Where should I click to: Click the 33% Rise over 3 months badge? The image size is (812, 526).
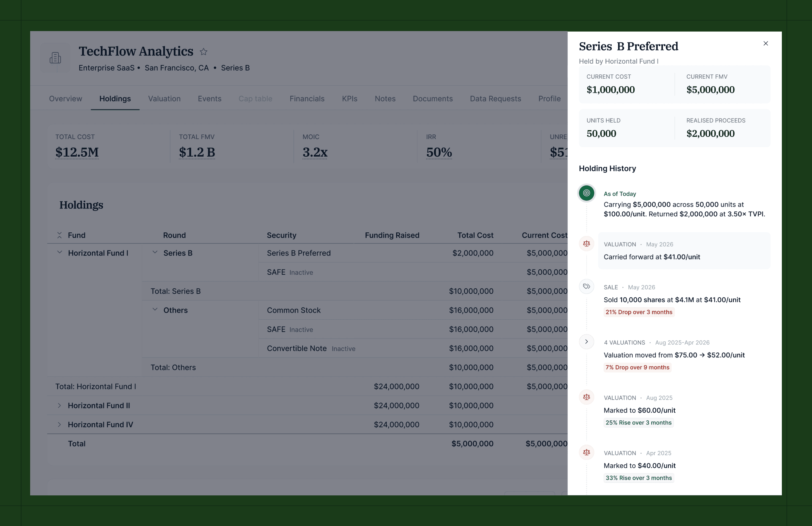pyautogui.click(x=639, y=477)
